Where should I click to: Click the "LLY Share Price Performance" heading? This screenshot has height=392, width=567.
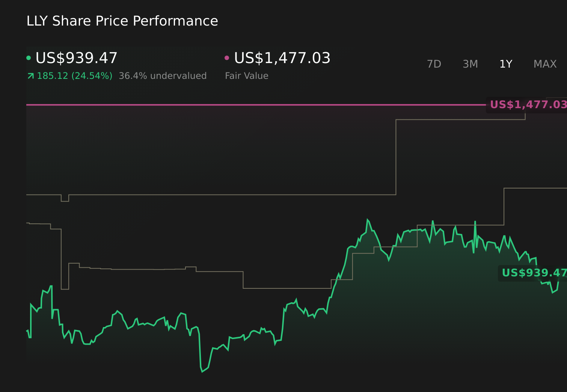pyautogui.click(x=122, y=21)
